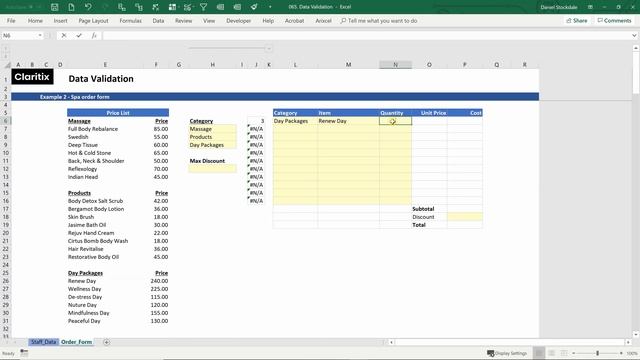The height and width of the screenshot is (360, 640).
Task: Select the Full Body Rebalance cell
Action: [x=105, y=129]
